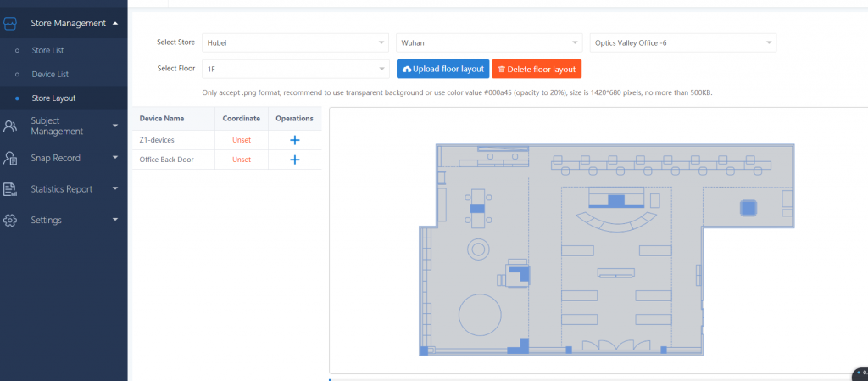Click the floor plan layout image
Viewport: 868px width, 381px height.
607,249
